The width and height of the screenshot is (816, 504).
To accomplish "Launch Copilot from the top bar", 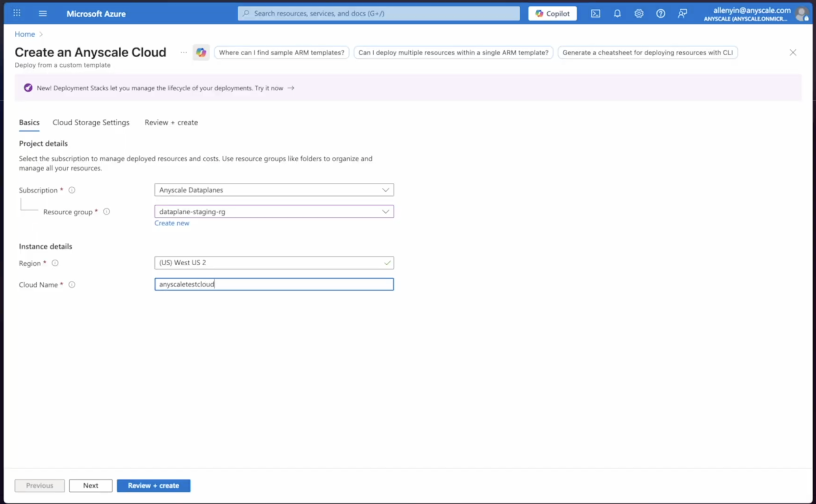I will pyautogui.click(x=552, y=13).
